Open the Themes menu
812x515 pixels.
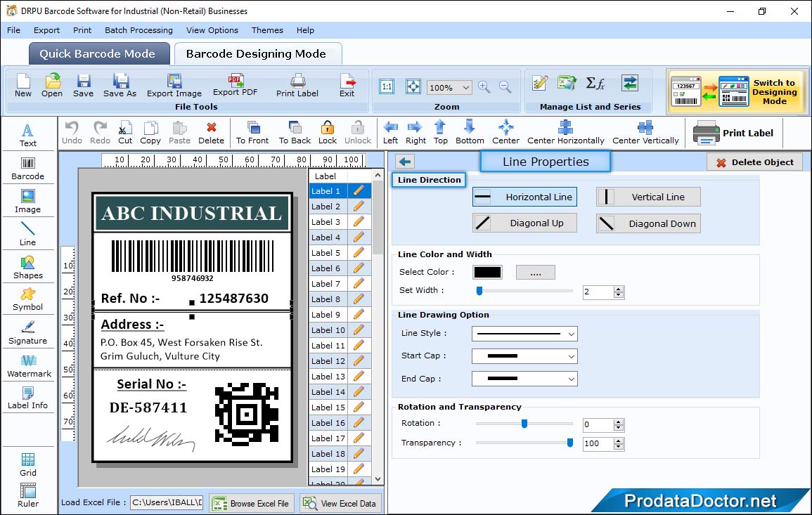(267, 30)
